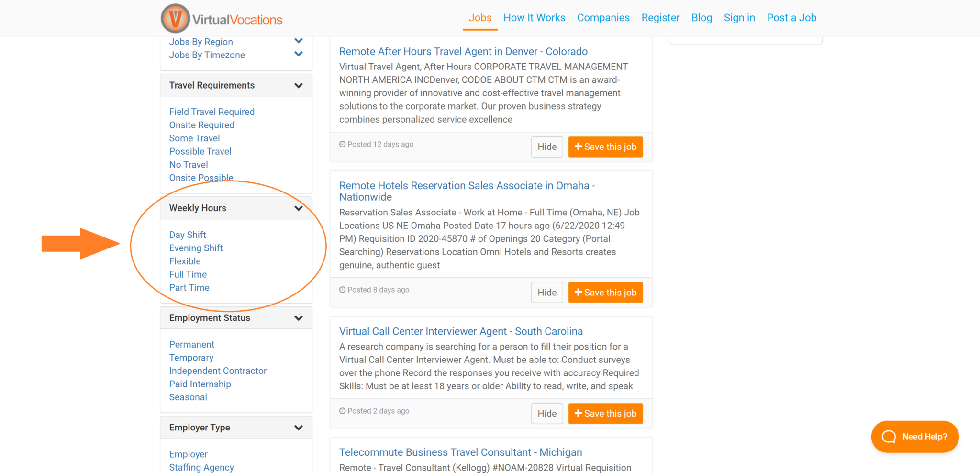Hide the Omaha Reservation Sales Associate job
The image size is (980, 474).
(547, 293)
